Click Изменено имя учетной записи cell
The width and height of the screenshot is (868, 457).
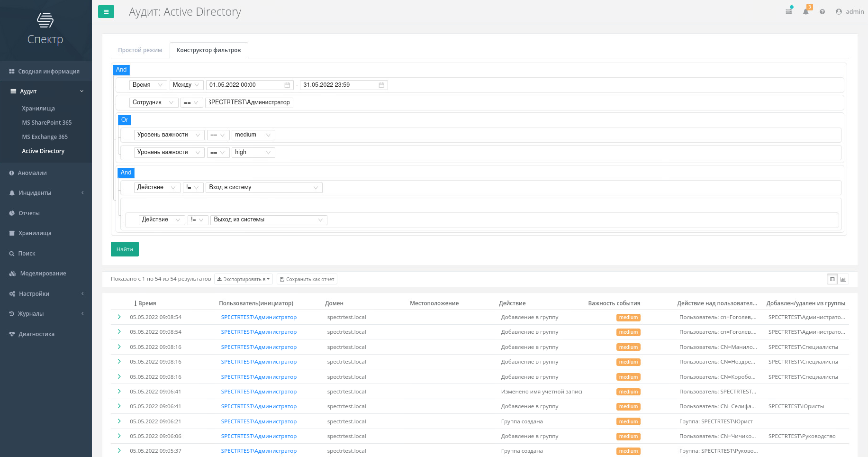tap(542, 392)
